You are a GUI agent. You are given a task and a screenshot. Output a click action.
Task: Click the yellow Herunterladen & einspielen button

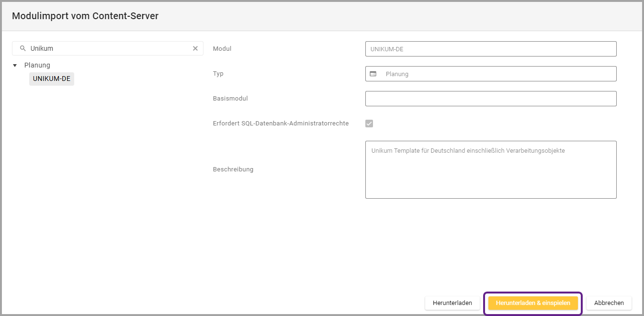(x=532, y=303)
